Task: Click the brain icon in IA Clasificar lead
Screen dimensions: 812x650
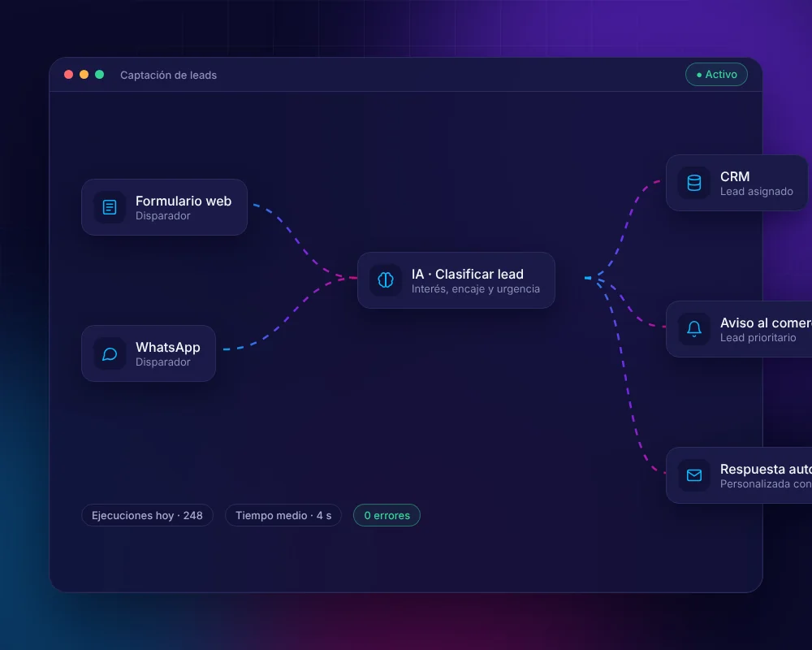Action: 385,279
